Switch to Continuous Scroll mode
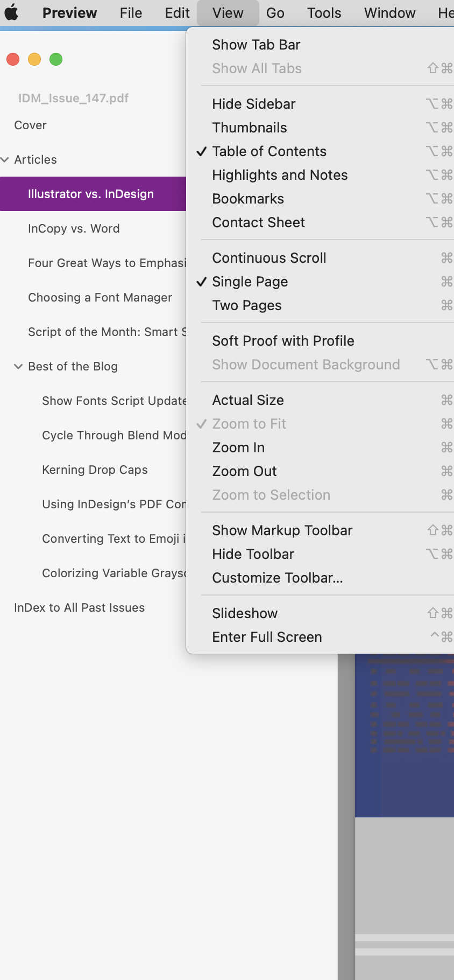The image size is (454, 980). click(269, 258)
